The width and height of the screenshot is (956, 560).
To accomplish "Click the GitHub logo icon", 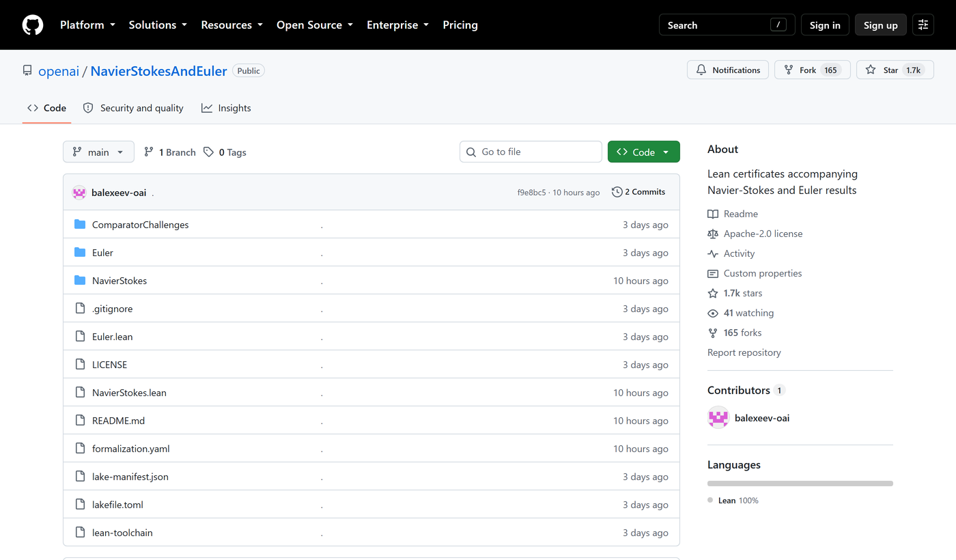I will coord(33,25).
